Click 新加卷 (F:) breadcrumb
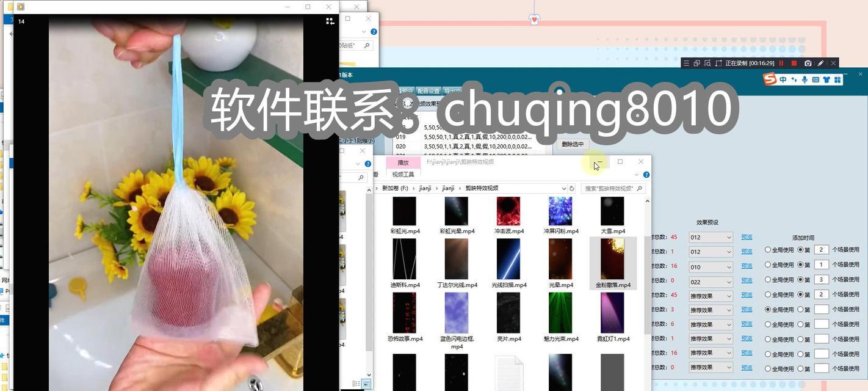Image resolution: width=868 pixels, height=391 pixels. point(395,188)
